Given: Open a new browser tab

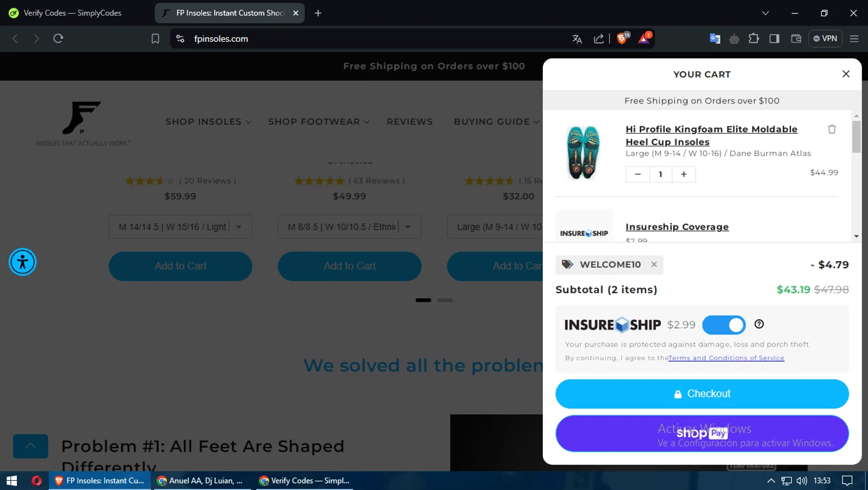Looking at the screenshot, I should (x=318, y=13).
